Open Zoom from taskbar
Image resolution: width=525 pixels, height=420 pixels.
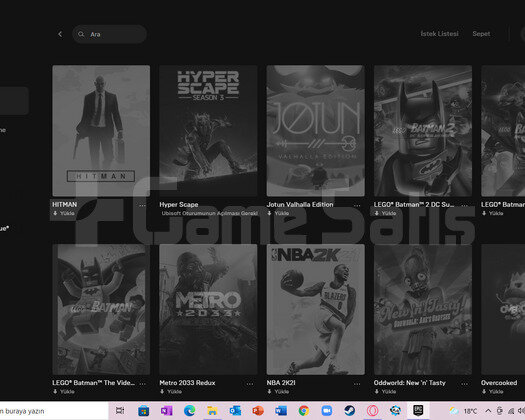(x=326, y=411)
